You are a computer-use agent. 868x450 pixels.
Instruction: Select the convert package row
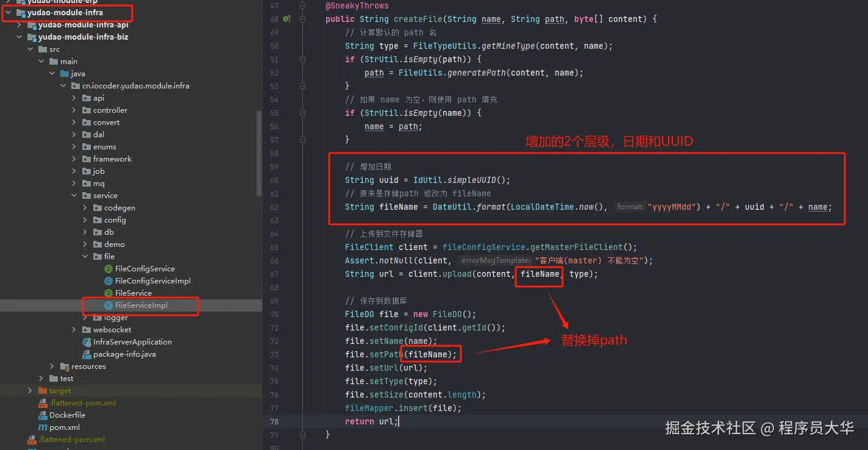click(130, 123)
